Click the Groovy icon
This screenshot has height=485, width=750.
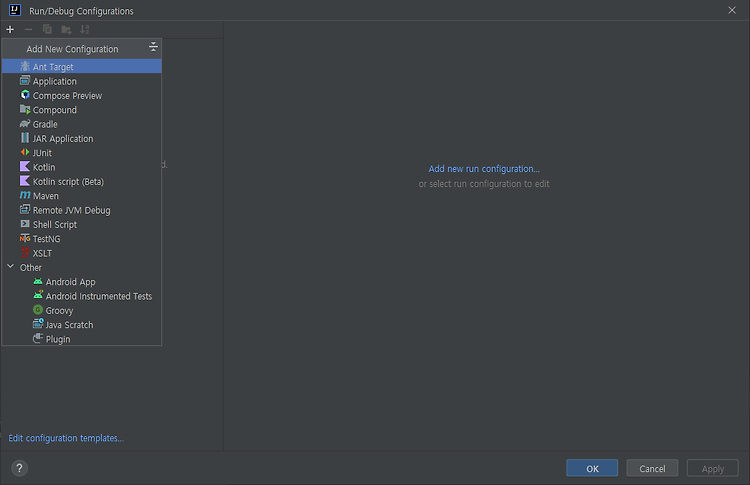click(x=38, y=310)
